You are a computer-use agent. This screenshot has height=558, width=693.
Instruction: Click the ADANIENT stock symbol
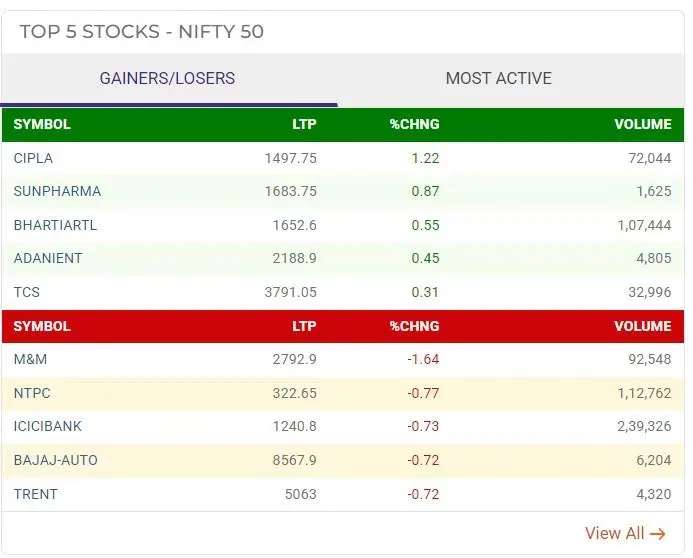48,258
